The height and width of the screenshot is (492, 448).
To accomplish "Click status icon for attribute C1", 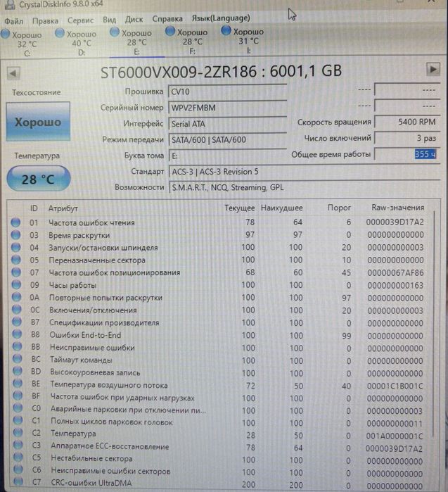I will pos(18,420).
